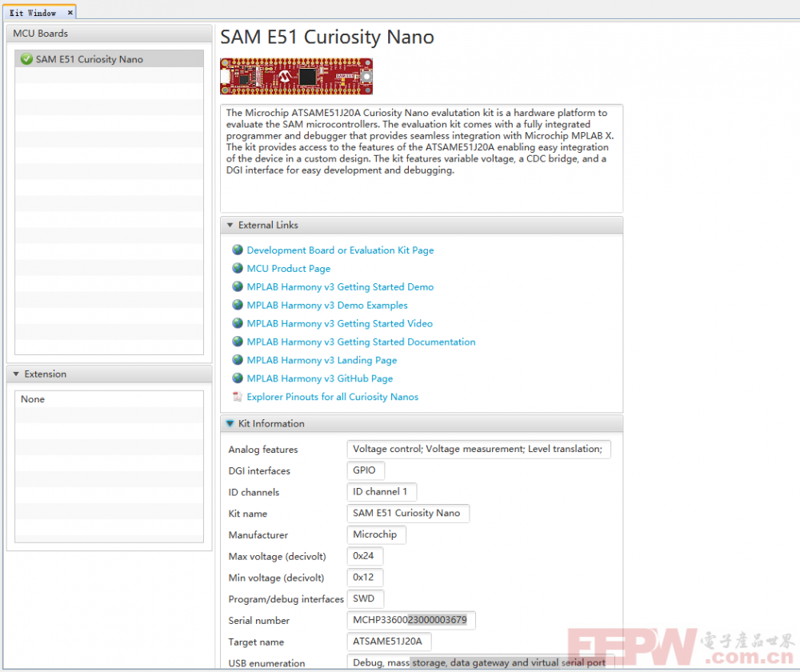Click globe icon beside Getting Started Video
The height and width of the screenshot is (672, 800).
(238, 323)
